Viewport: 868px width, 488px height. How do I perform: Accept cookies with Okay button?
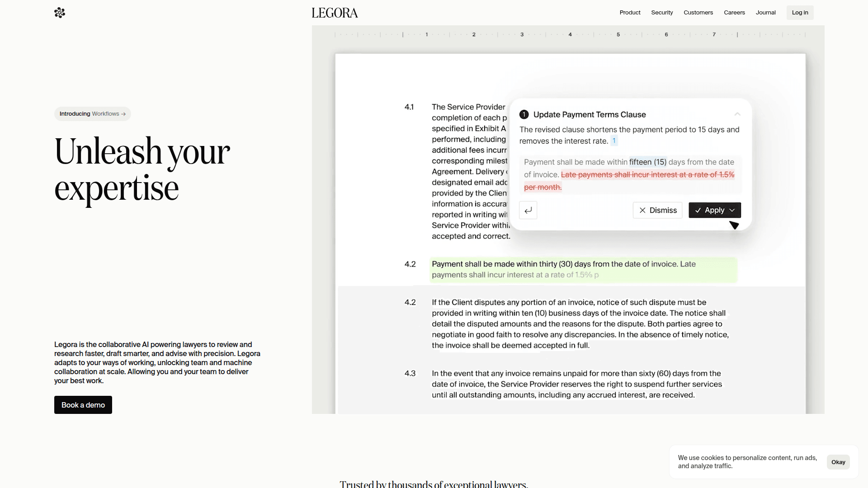pyautogui.click(x=838, y=462)
